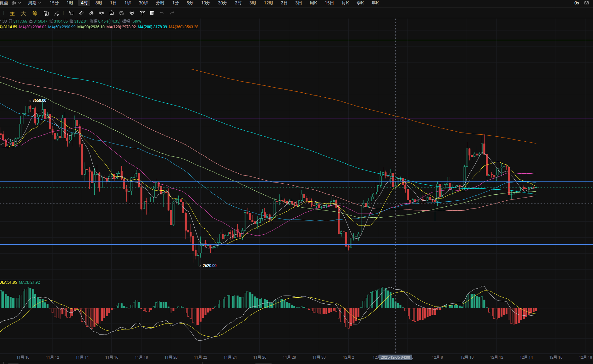Click the funnel filter icon

[142, 13]
